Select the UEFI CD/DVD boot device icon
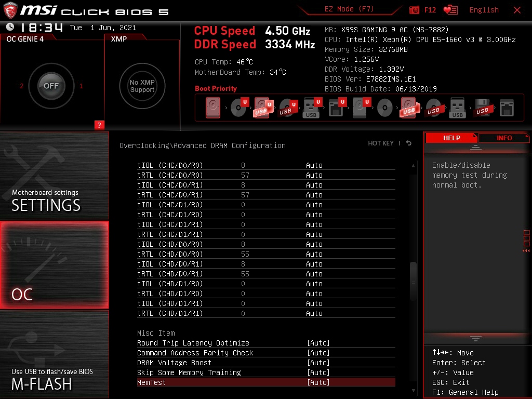 tap(239, 108)
